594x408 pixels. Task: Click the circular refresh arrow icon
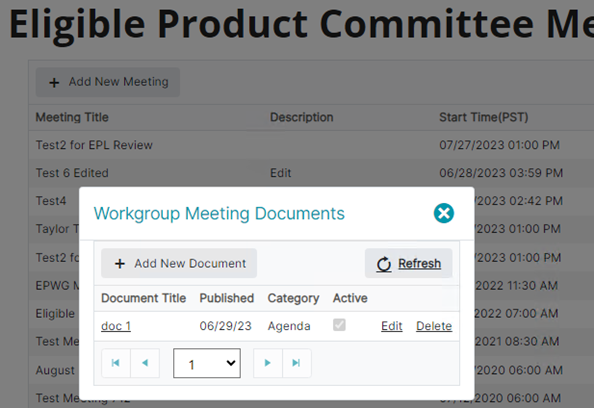point(384,264)
